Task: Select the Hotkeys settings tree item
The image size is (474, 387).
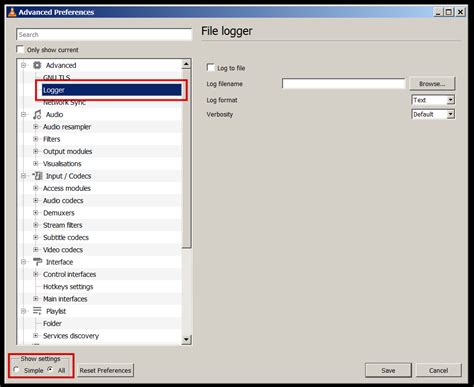Action: [68, 287]
